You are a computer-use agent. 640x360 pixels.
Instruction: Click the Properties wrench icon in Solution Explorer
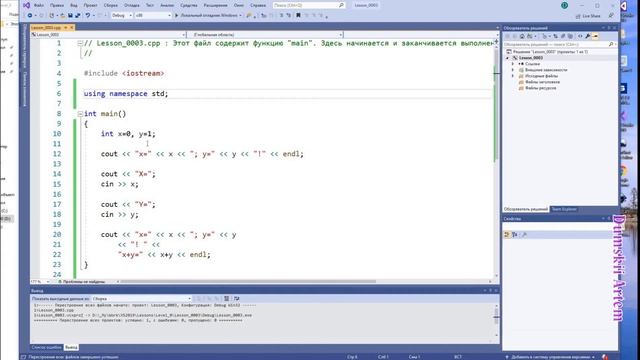click(588, 36)
